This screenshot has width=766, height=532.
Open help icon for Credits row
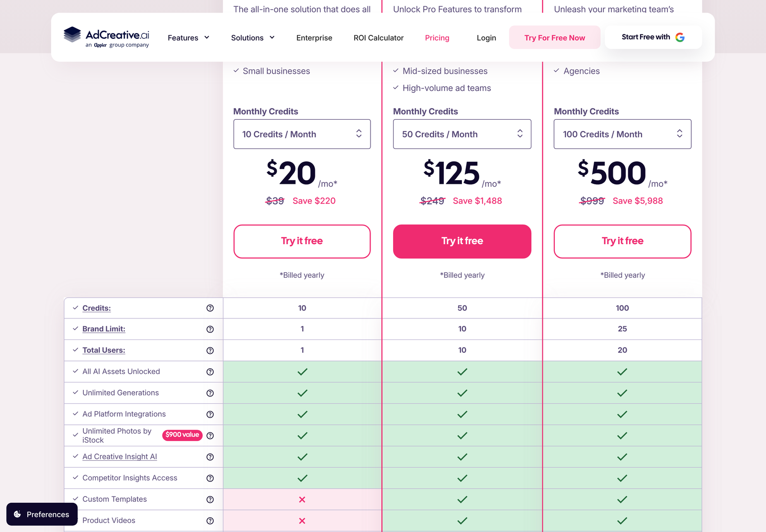210,308
